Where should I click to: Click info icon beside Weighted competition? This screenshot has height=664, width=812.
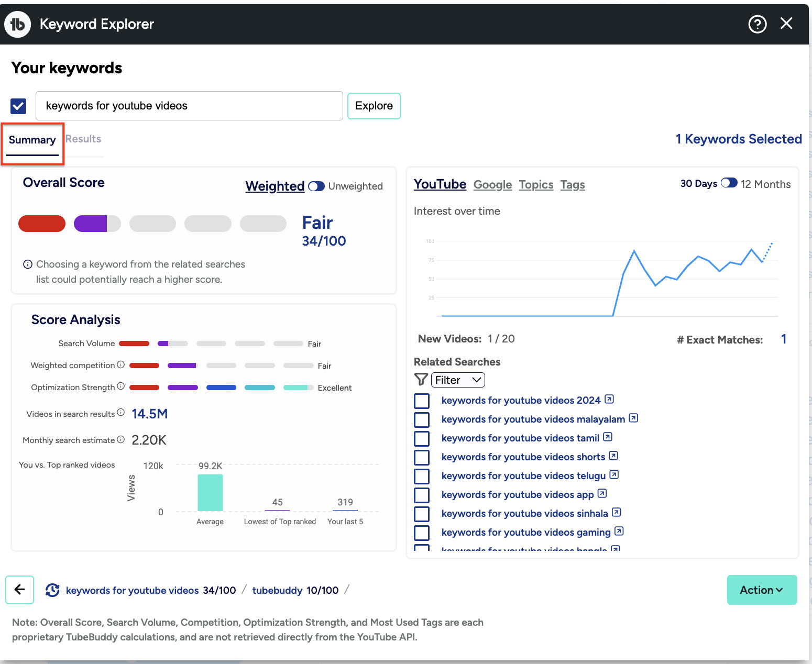120,364
